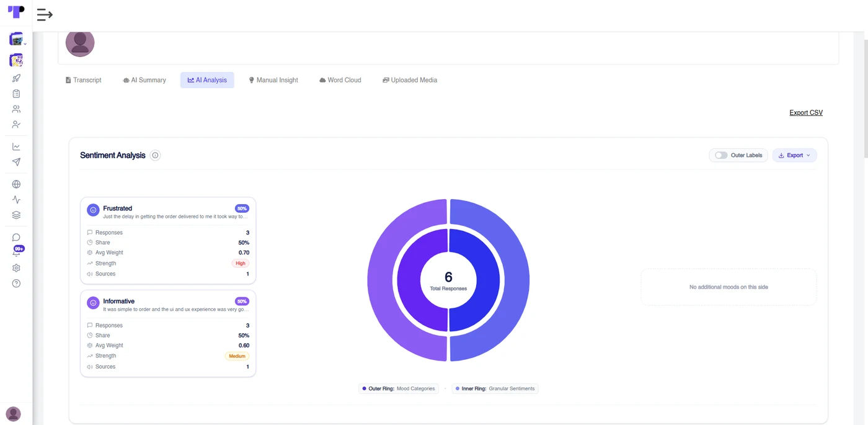
Task: Click Informative quote about simple ordering
Action: click(175, 309)
